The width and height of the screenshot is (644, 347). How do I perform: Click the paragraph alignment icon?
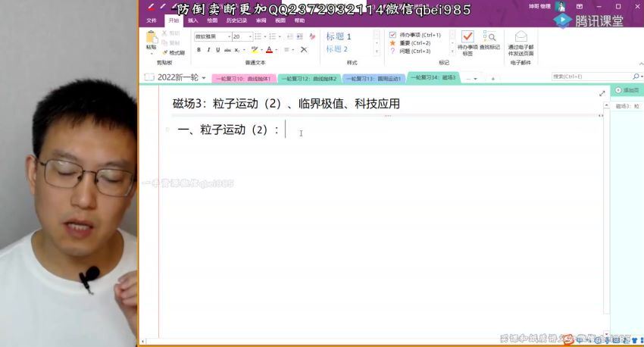click(286, 50)
